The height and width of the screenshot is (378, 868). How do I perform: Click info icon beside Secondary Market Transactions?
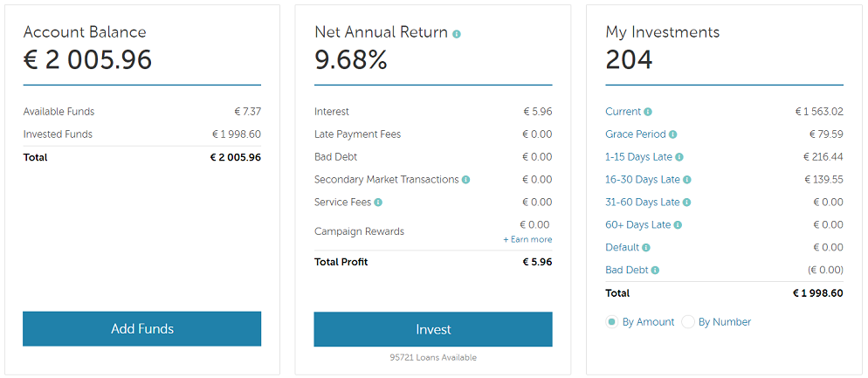[465, 180]
